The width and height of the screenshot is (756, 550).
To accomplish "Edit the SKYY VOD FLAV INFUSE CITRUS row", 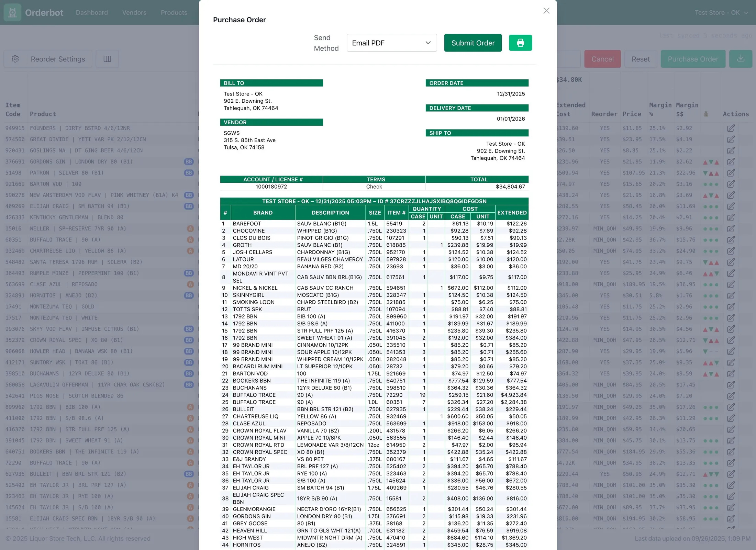I will point(731,329).
